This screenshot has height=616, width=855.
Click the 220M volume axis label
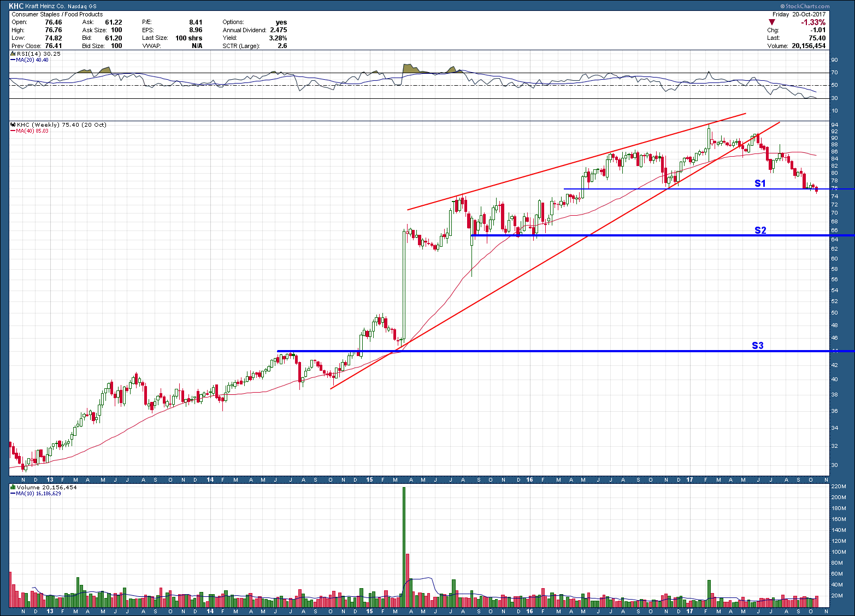click(838, 487)
